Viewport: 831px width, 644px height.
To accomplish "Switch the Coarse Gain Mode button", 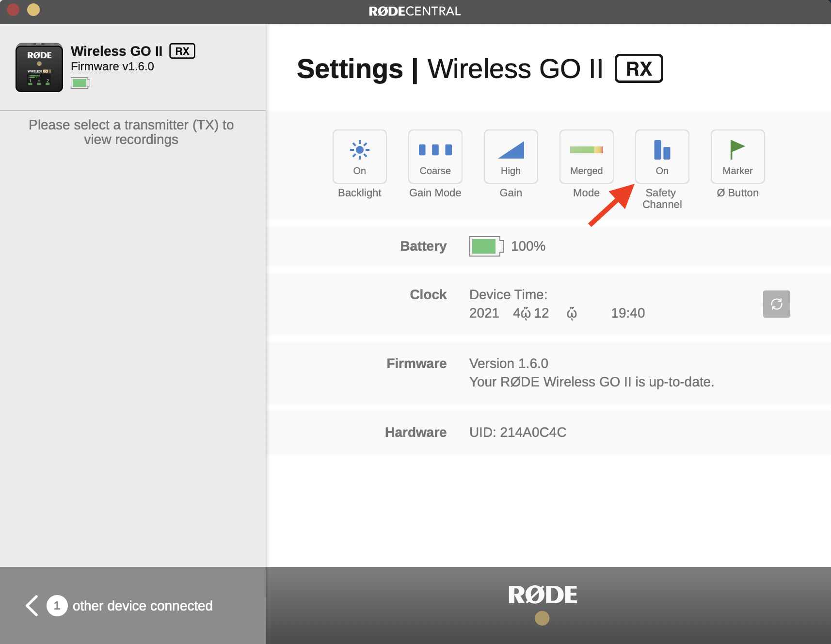I will [x=435, y=157].
